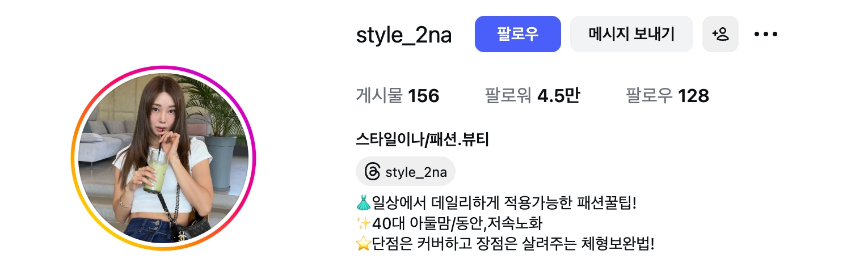Click the bio line ending 체형보완법!

click(x=505, y=244)
